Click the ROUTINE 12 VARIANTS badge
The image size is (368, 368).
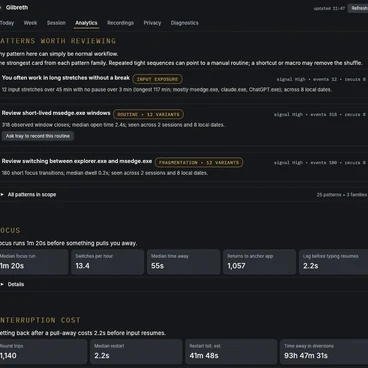148,114
